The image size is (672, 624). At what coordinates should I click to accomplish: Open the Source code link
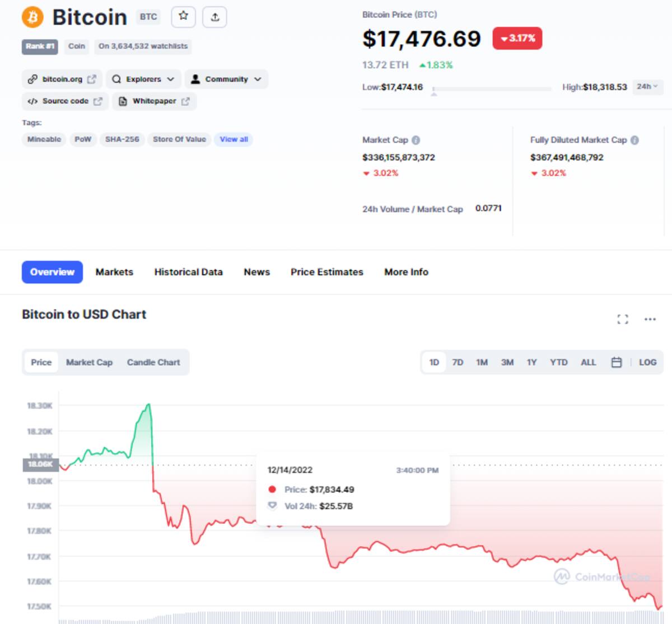click(x=65, y=101)
